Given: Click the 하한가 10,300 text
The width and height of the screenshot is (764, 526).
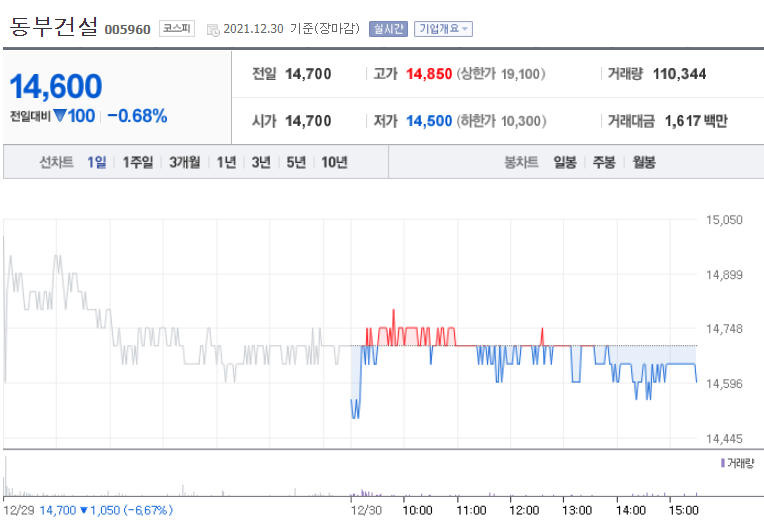Looking at the screenshot, I should click(501, 121).
